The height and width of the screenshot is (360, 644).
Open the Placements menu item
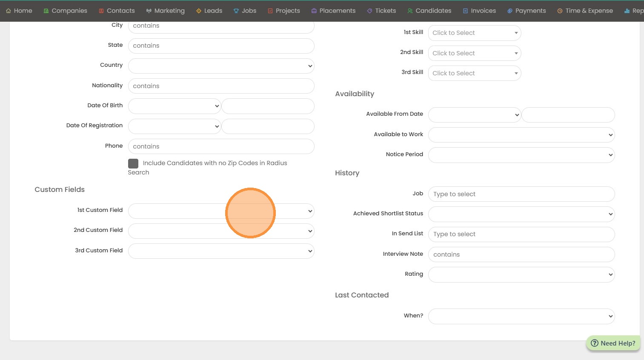tap(333, 11)
